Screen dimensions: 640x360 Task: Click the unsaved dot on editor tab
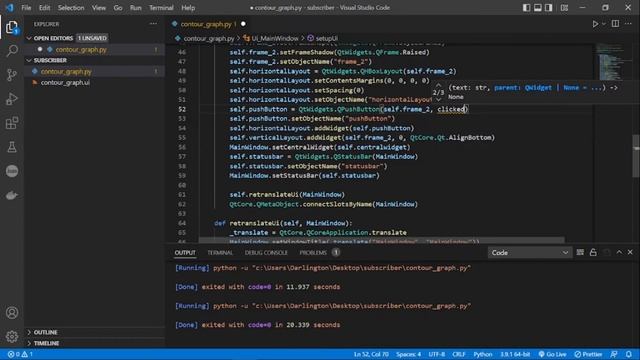[243, 24]
